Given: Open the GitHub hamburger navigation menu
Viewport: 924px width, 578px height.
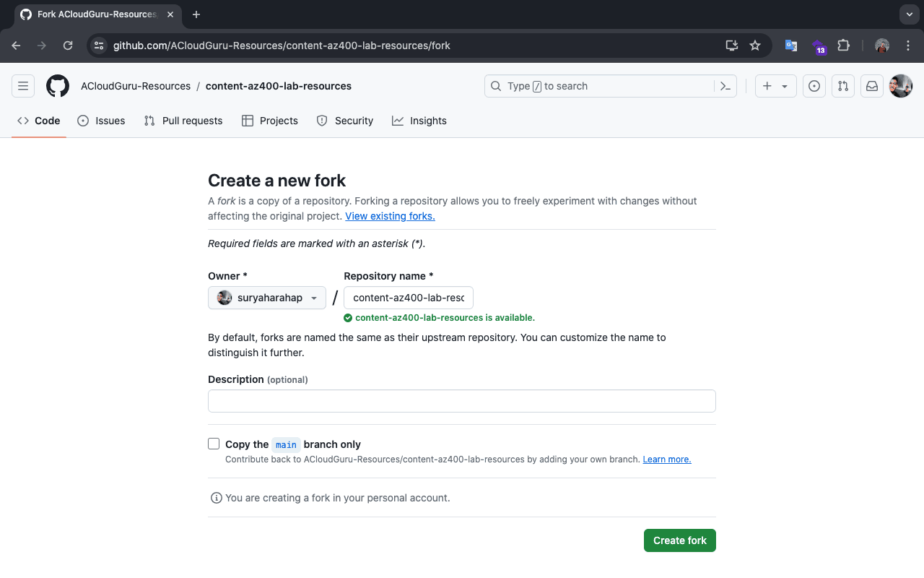Looking at the screenshot, I should 23,86.
